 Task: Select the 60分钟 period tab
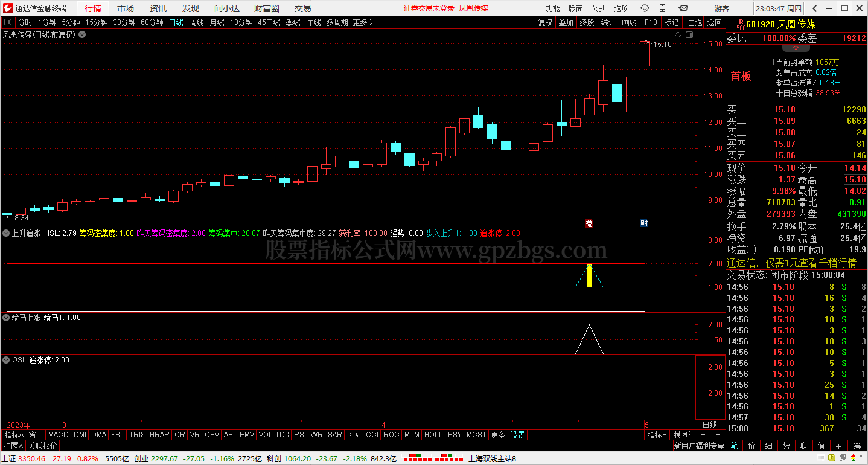[x=152, y=22]
